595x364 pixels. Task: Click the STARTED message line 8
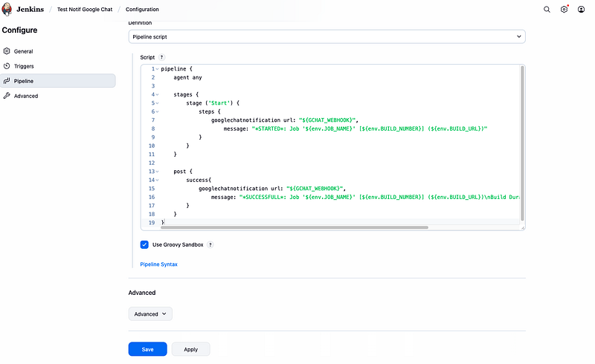[x=356, y=129]
